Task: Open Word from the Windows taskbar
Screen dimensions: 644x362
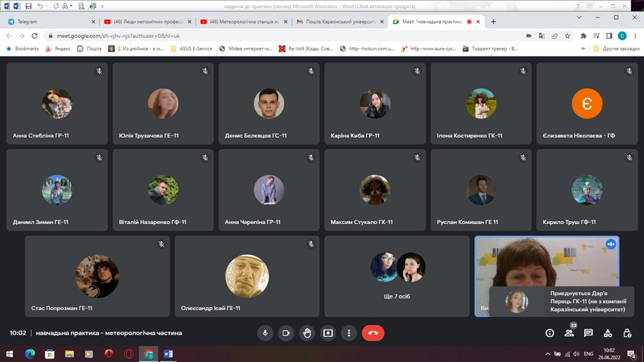Action: coord(168,354)
